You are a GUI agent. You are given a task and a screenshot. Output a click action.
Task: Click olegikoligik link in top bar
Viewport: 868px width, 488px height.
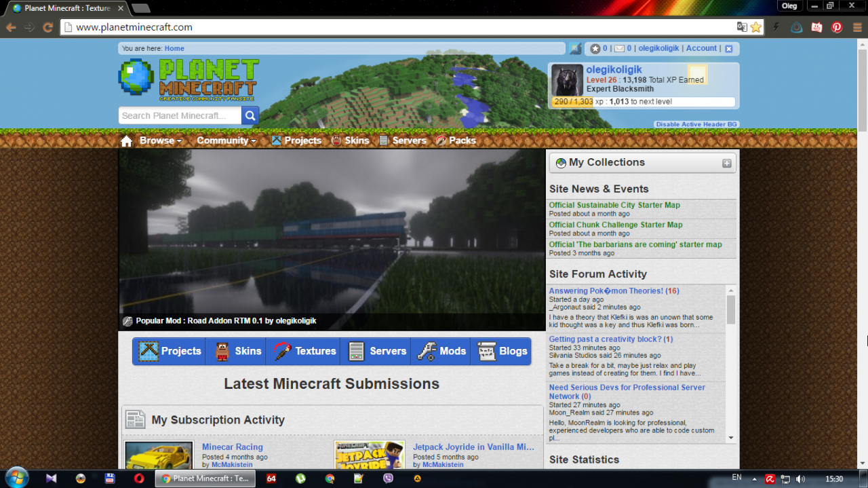point(658,48)
